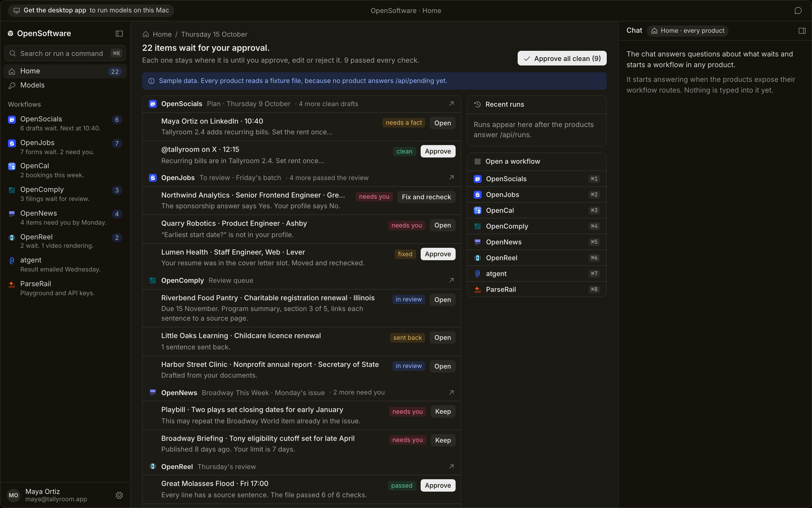The height and width of the screenshot is (508, 812).
Task: Open OpenReel Thursday's review arrow icon
Action: point(451,466)
